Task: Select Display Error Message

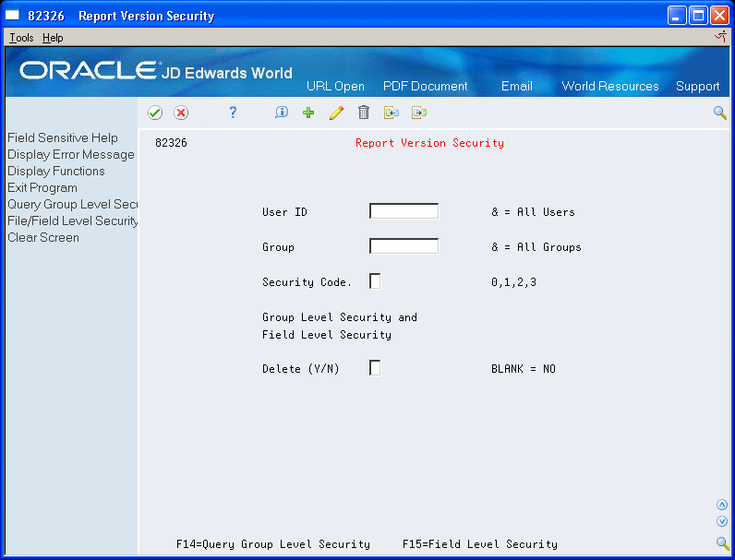Action: coord(71,154)
